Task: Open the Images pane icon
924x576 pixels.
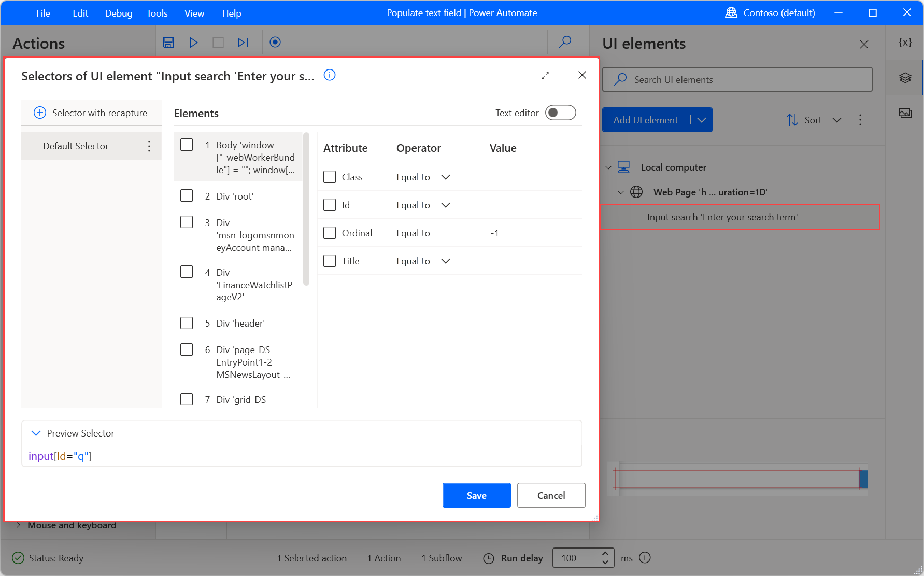Action: [905, 113]
